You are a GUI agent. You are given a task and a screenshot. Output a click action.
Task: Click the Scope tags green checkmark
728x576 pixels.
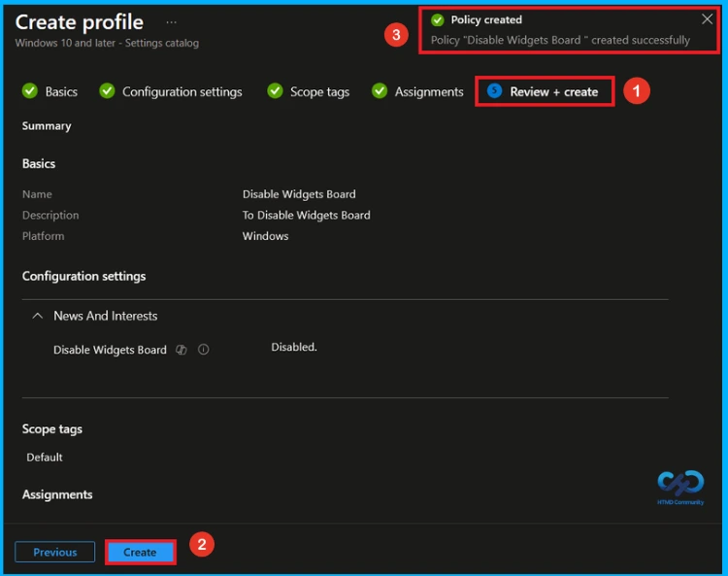(275, 91)
